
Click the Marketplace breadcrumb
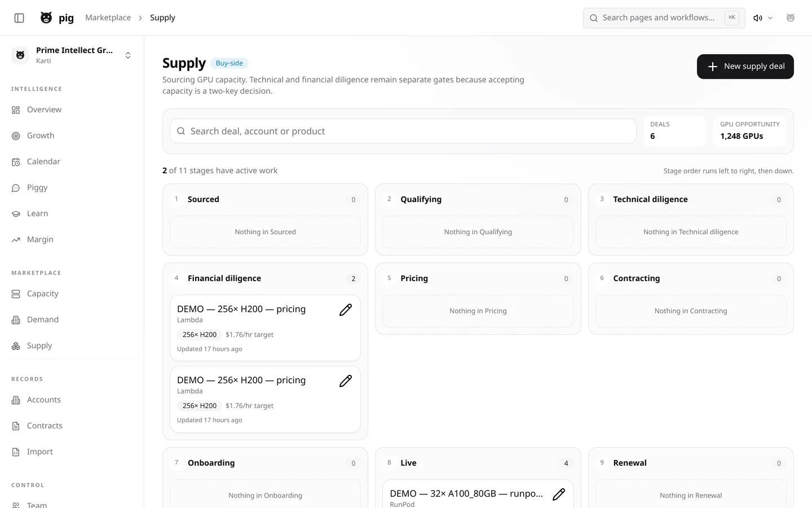[x=108, y=18]
